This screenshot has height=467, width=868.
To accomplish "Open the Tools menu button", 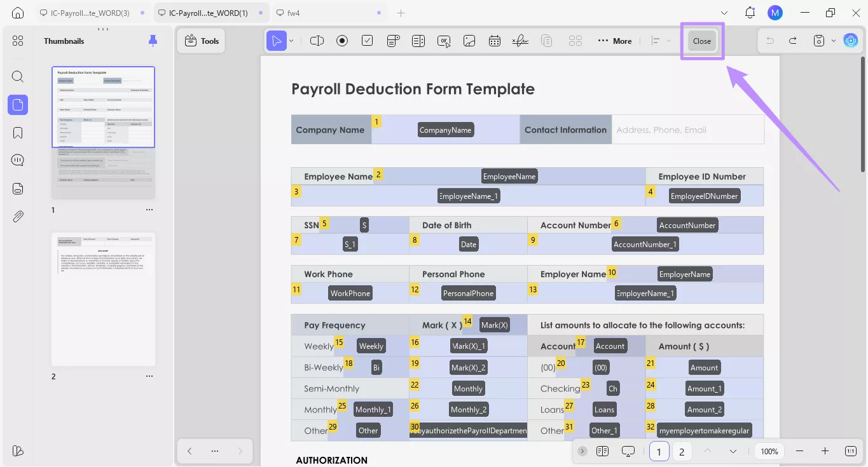I will point(202,41).
